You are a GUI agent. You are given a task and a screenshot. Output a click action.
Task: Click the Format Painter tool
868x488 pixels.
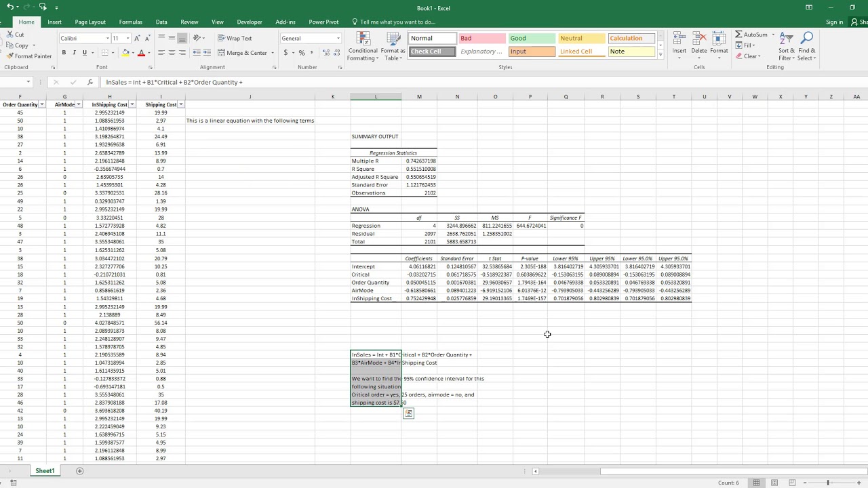(28, 56)
